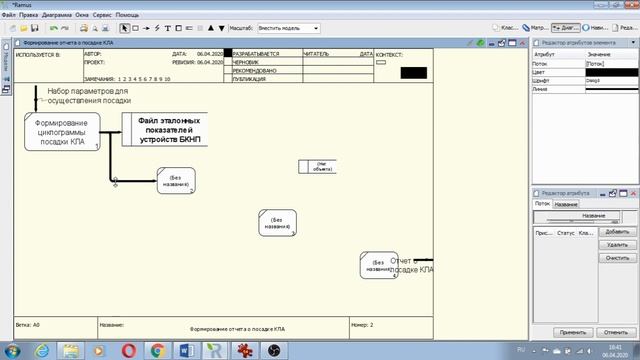Open Opera browser from taskbar
The width and height of the screenshot is (640, 360).
point(129,351)
